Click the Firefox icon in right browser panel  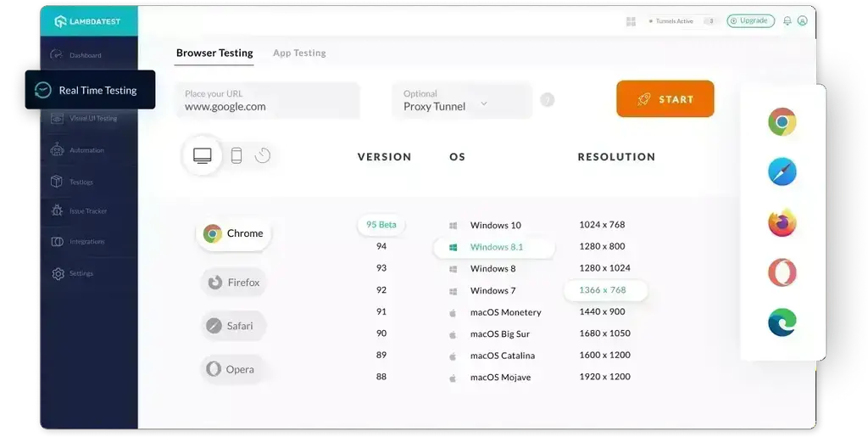pos(782,223)
